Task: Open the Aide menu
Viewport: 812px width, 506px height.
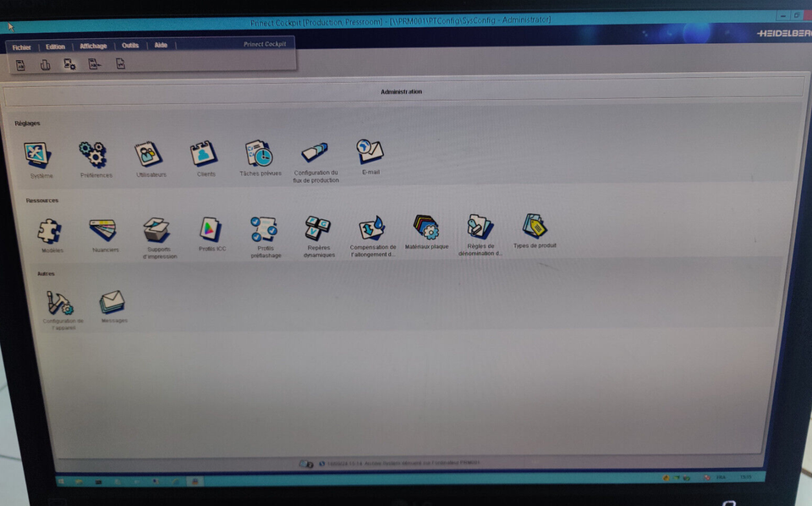Action: coord(161,45)
